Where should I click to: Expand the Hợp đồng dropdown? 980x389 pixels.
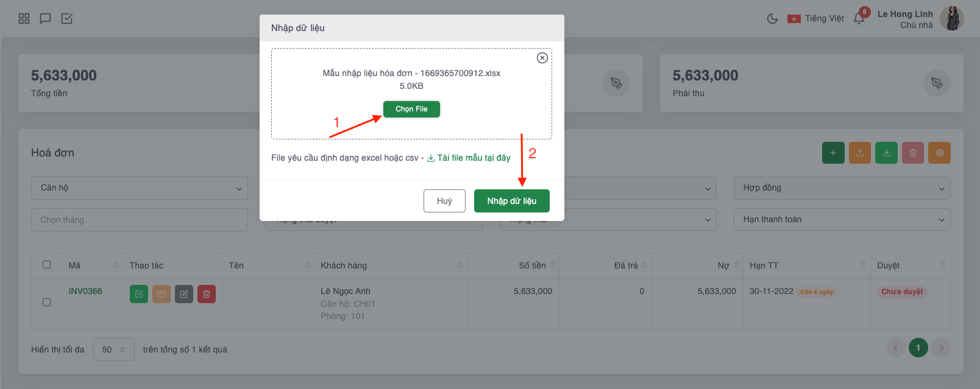[842, 188]
